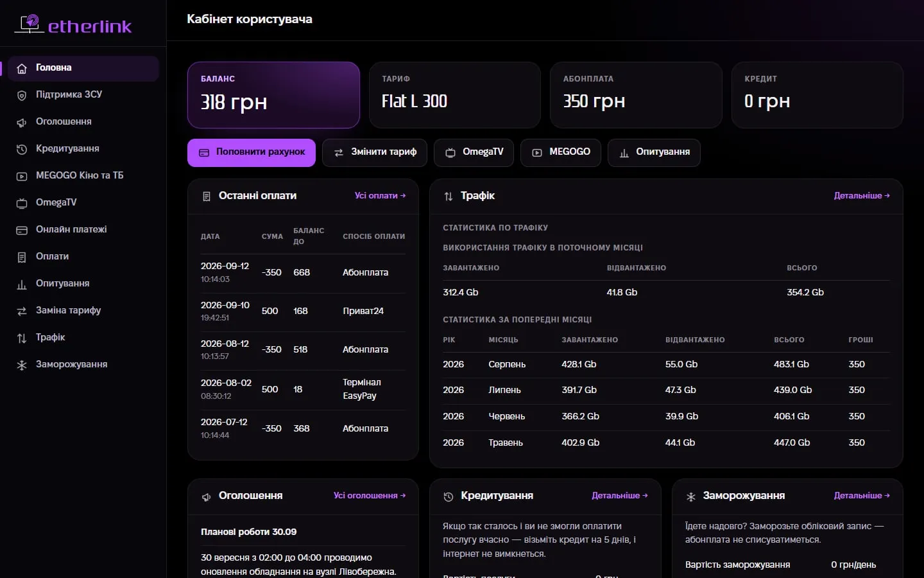Click the chart icon beside sidebar Опитування
The image size is (924, 578).
tap(22, 285)
